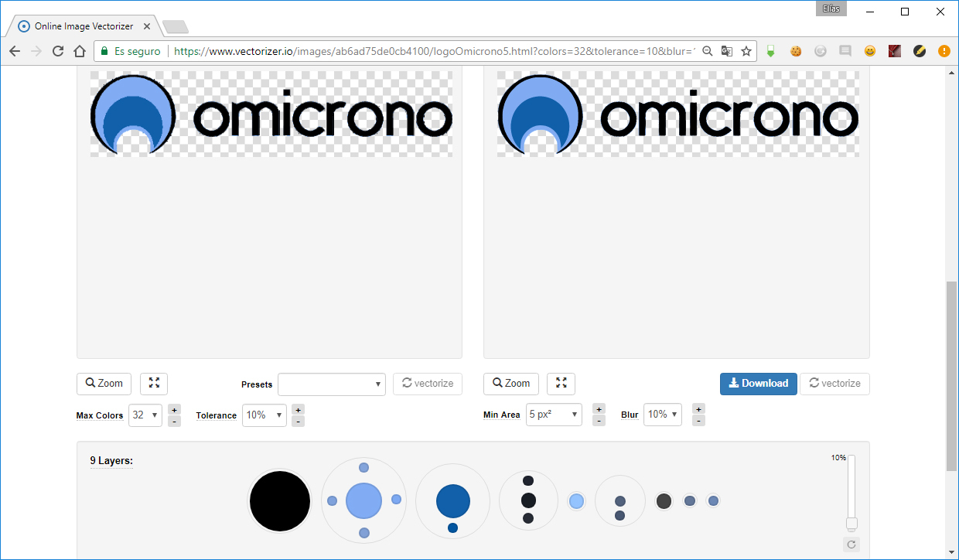Viewport: 959px width, 560px height.
Task: Click the browser Back arrow
Action: point(15,51)
